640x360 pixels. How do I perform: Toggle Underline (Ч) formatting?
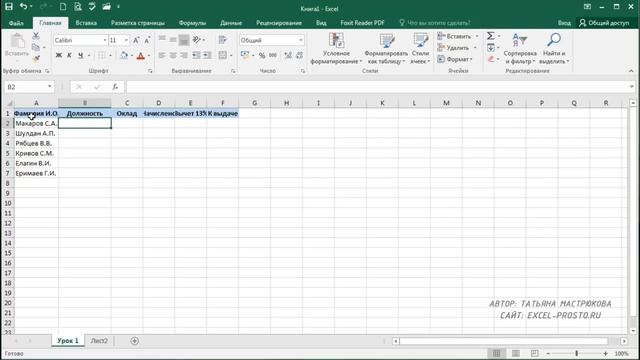pos(80,56)
